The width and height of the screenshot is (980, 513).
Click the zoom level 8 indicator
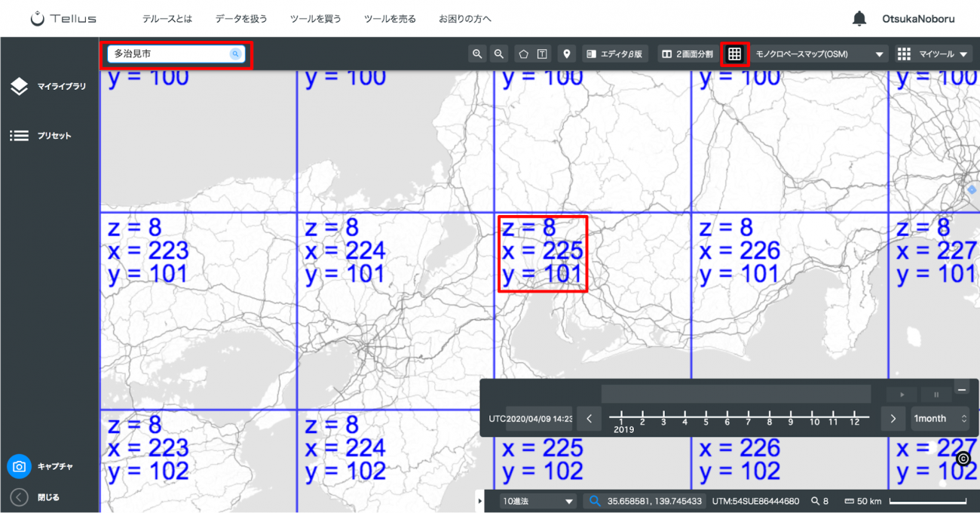819,501
